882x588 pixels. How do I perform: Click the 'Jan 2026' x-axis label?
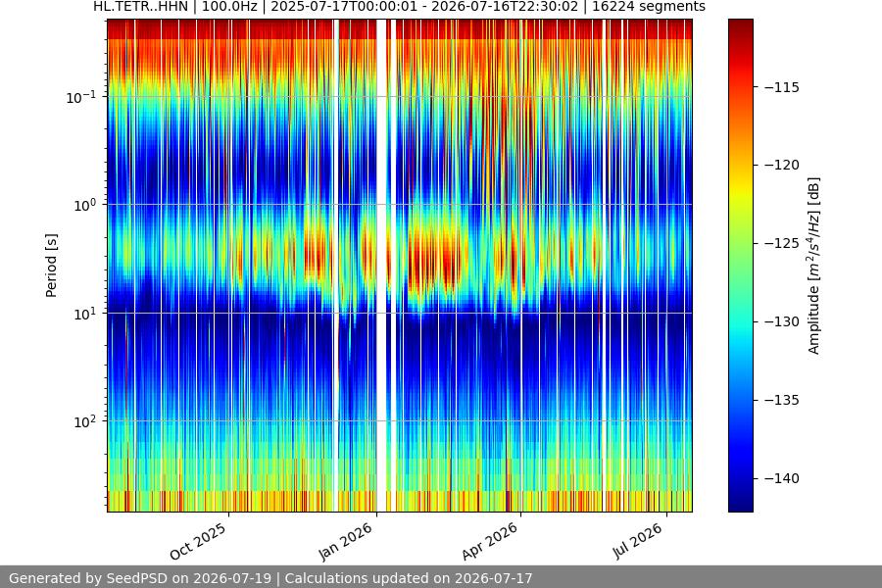coord(346,541)
